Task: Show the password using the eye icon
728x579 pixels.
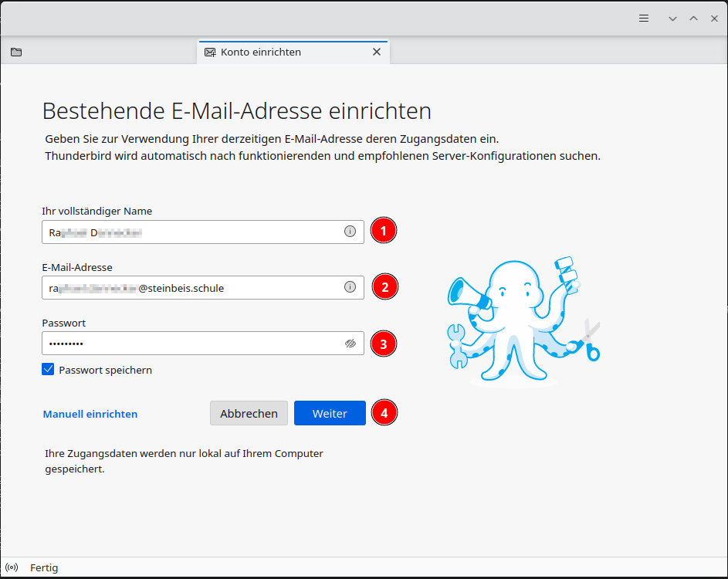Action: tap(350, 344)
